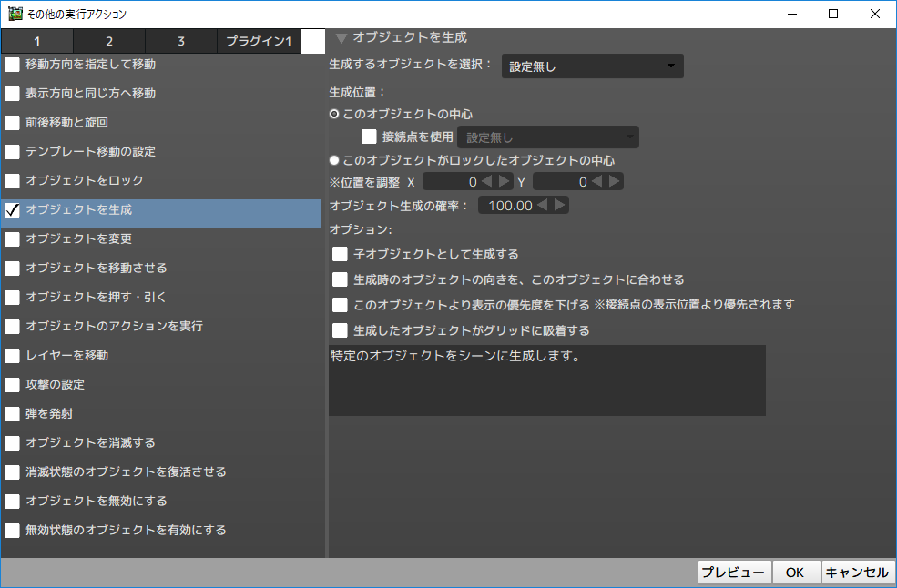Open the 生成するオブジェクトを選択 dropdown
Viewport: 897px width, 588px height.
click(x=593, y=66)
